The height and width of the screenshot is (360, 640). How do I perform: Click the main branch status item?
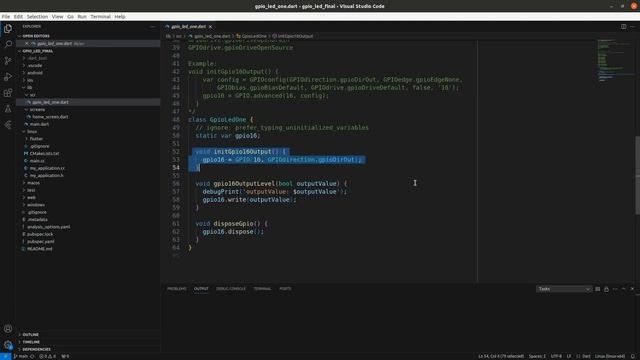21,356
